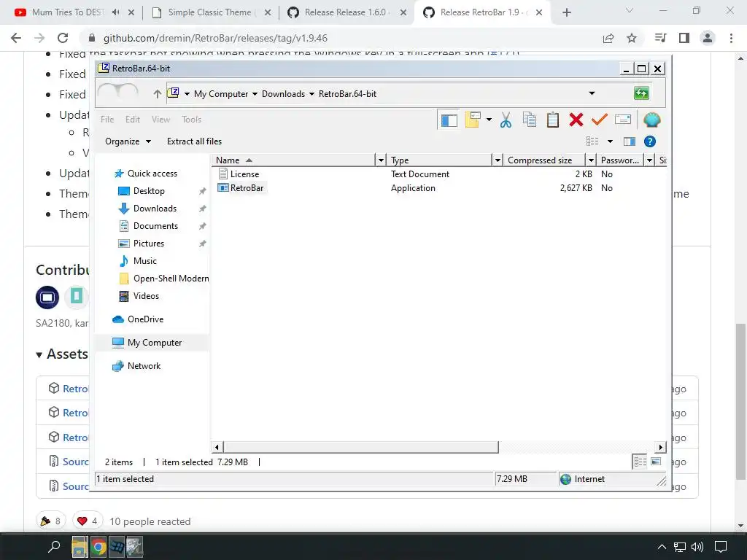Copy selection using the copy pages icon

[530, 120]
